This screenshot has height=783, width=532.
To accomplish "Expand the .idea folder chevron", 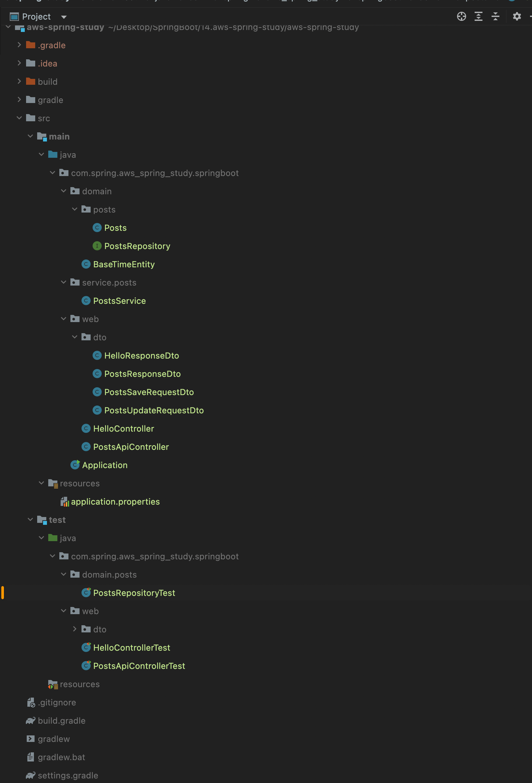I will click(x=19, y=63).
